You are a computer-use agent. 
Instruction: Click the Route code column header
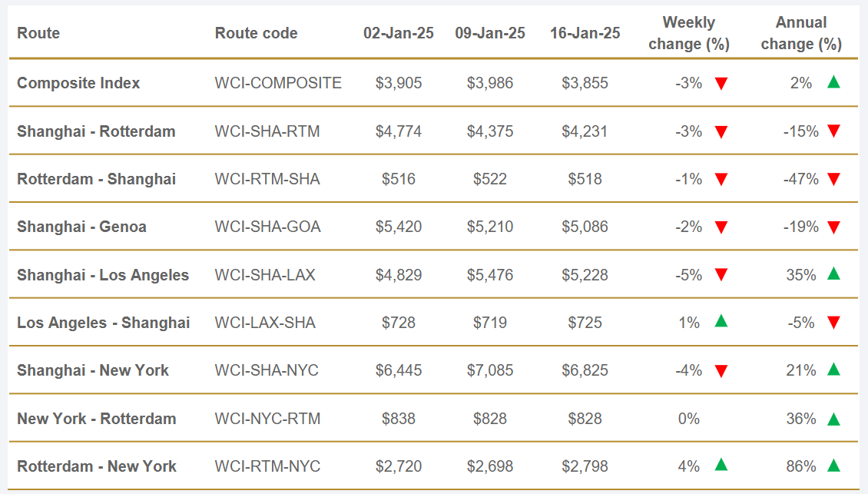click(x=256, y=33)
